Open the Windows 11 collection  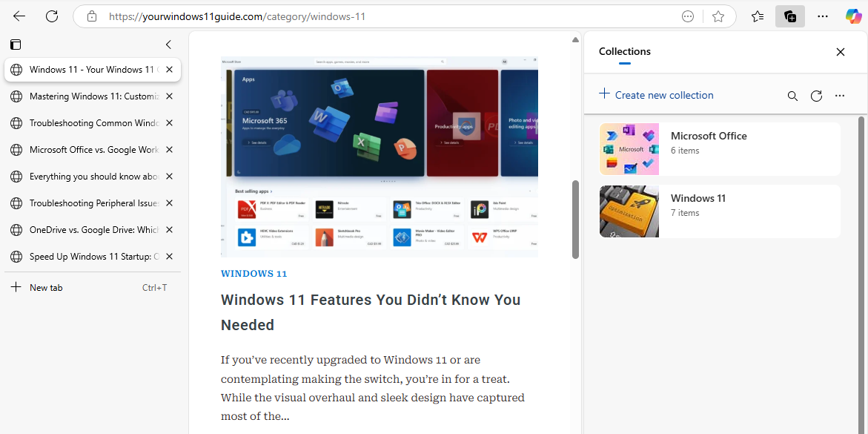coord(720,211)
